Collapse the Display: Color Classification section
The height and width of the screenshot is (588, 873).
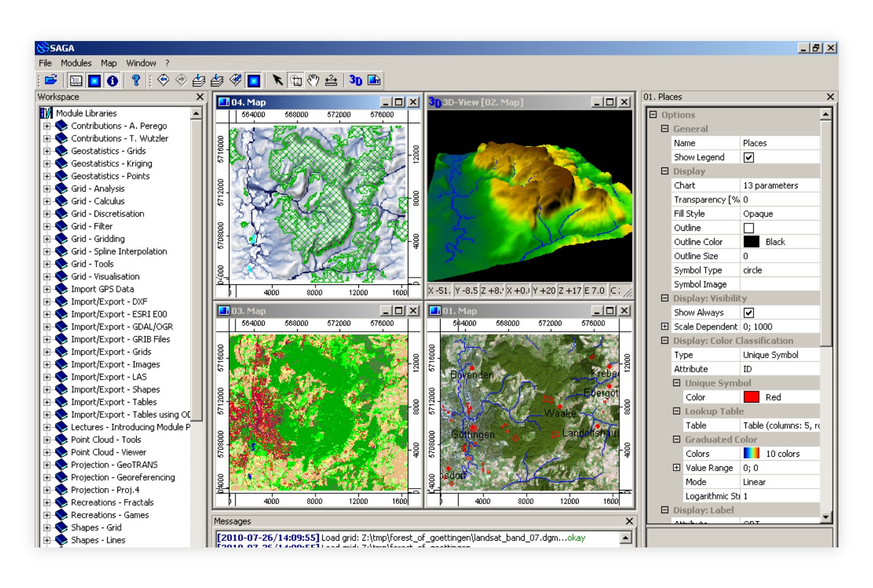[664, 340]
